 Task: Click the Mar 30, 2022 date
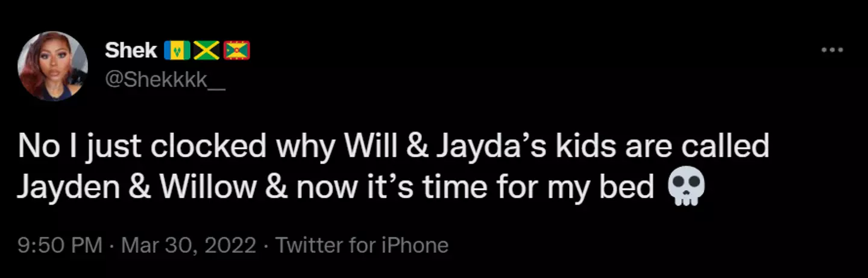point(188,245)
